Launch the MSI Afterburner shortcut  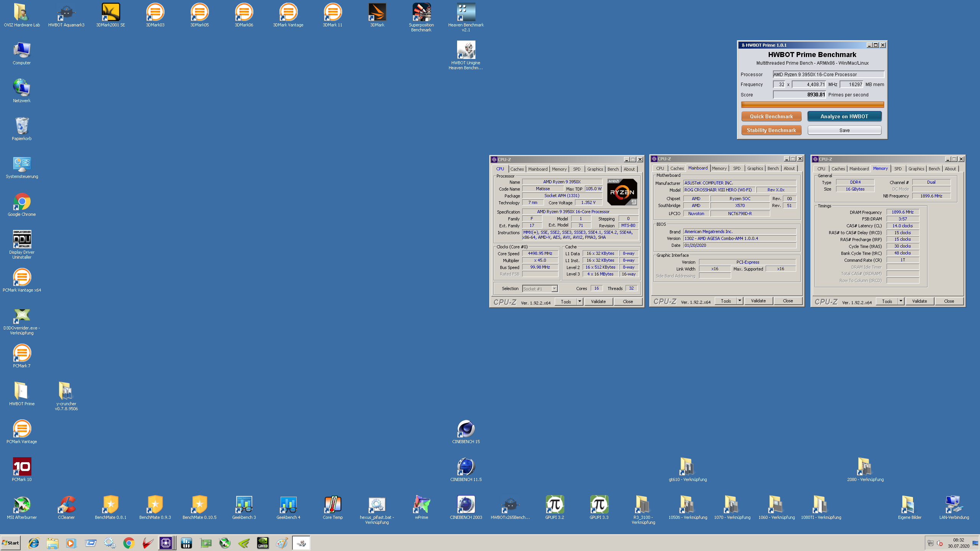[22, 508]
